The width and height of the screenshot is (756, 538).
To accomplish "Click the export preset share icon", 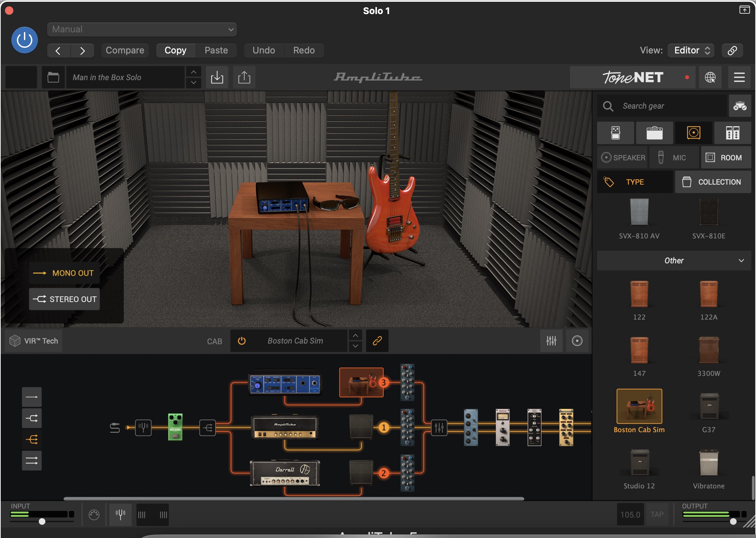I will click(x=244, y=77).
